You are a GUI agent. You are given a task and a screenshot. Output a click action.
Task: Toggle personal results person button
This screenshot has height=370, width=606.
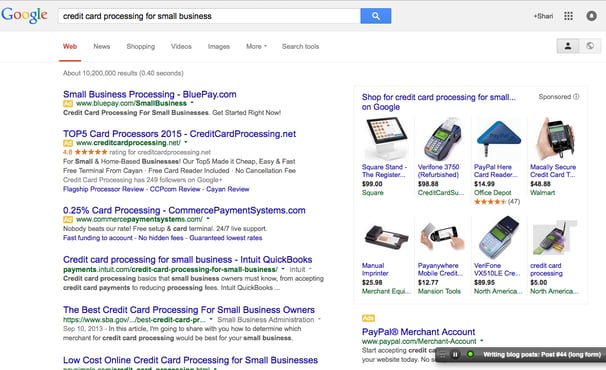point(568,46)
